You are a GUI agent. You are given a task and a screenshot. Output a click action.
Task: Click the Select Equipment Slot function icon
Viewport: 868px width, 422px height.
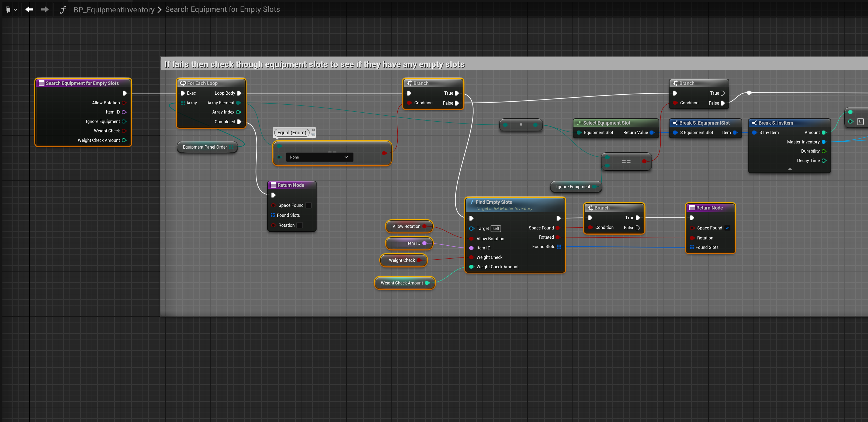click(579, 123)
